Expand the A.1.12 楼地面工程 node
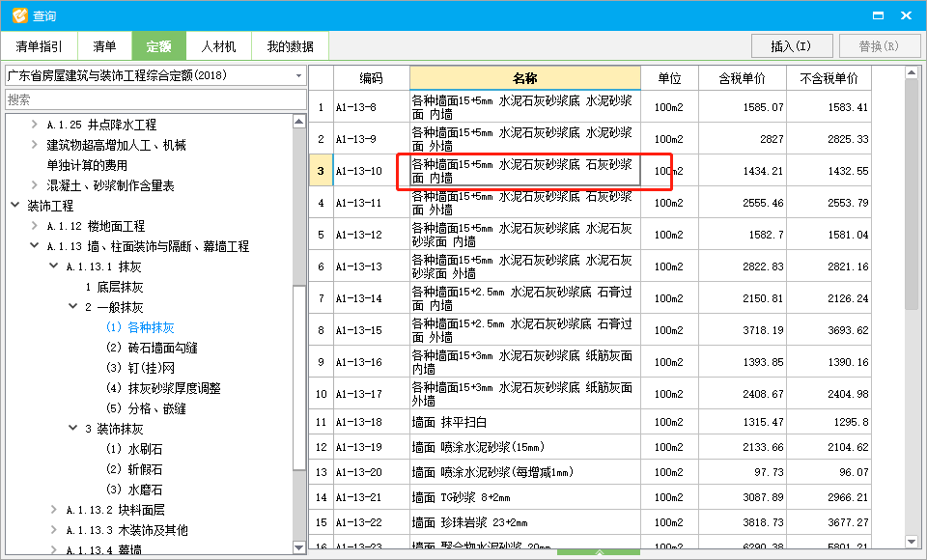This screenshot has height=560, width=927. [x=35, y=226]
